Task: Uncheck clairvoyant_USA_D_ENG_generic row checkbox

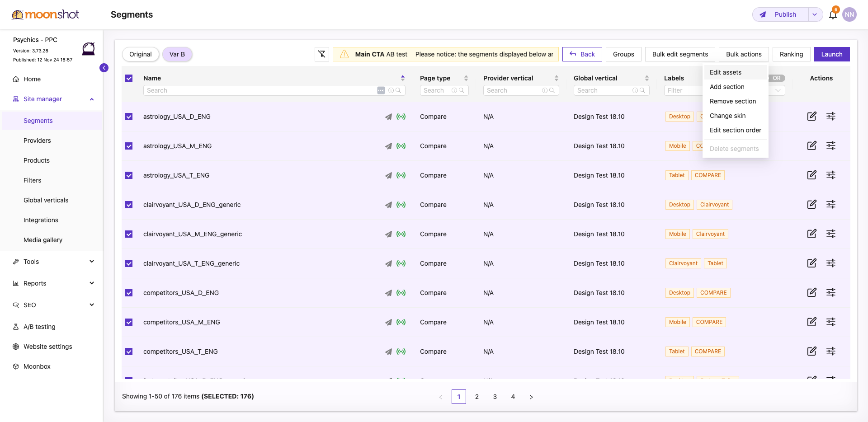Action: pos(129,205)
